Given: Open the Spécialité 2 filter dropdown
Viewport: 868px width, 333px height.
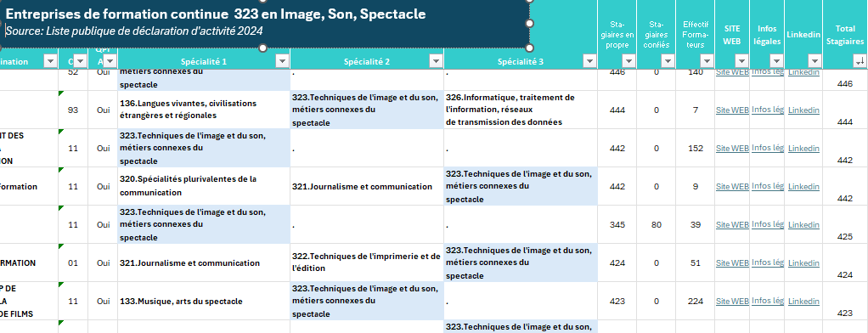Looking at the screenshot, I should (437, 61).
